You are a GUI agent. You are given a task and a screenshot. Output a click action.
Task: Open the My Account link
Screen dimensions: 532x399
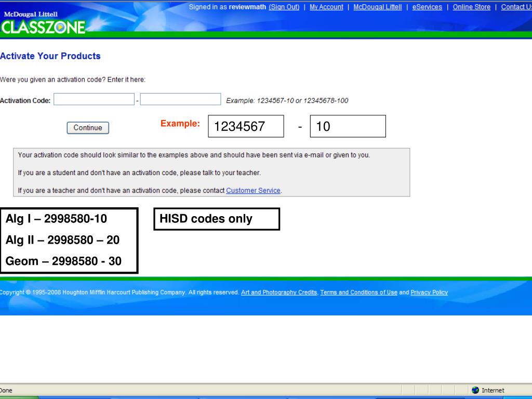point(326,7)
